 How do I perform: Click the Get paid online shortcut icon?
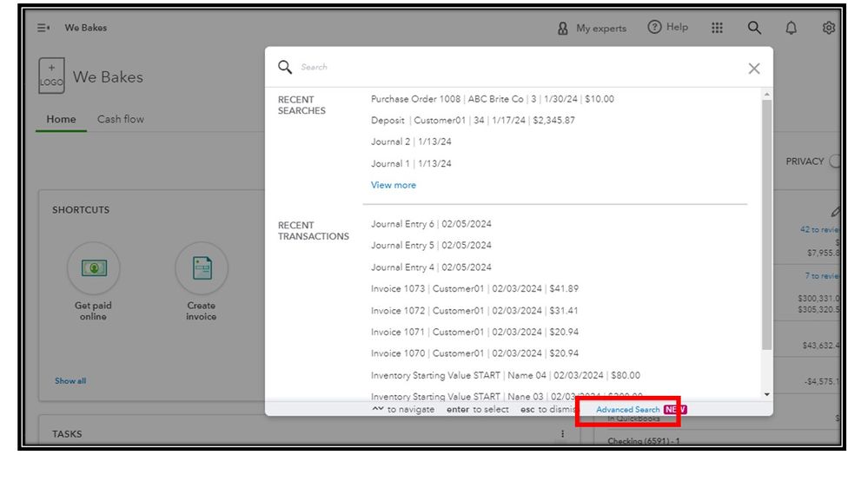(x=94, y=268)
